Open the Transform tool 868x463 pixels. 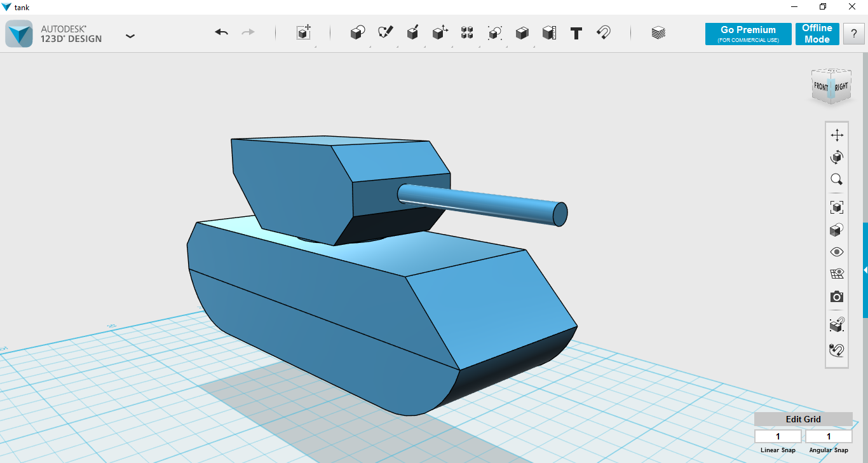point(304,33)
